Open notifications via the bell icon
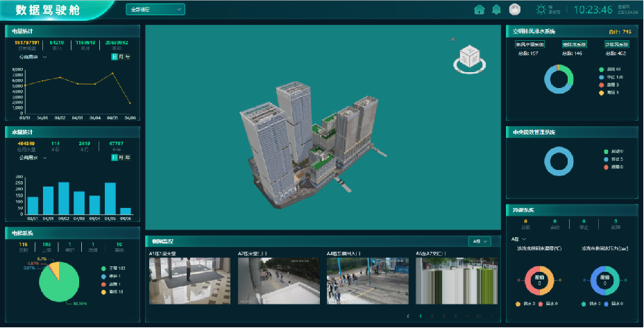644x328 pixels. click(496, 10)
